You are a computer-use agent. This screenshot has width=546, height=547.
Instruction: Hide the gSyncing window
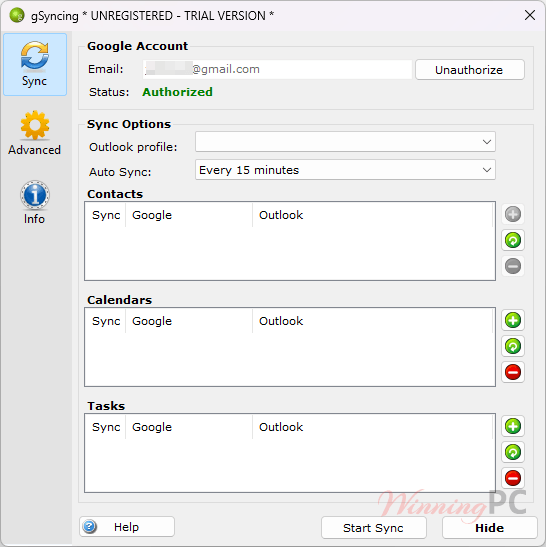click(489, 528)
